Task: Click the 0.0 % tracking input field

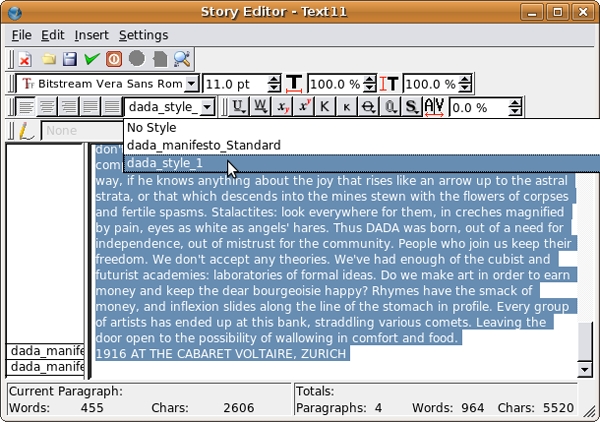Action: tap(479, 108)
